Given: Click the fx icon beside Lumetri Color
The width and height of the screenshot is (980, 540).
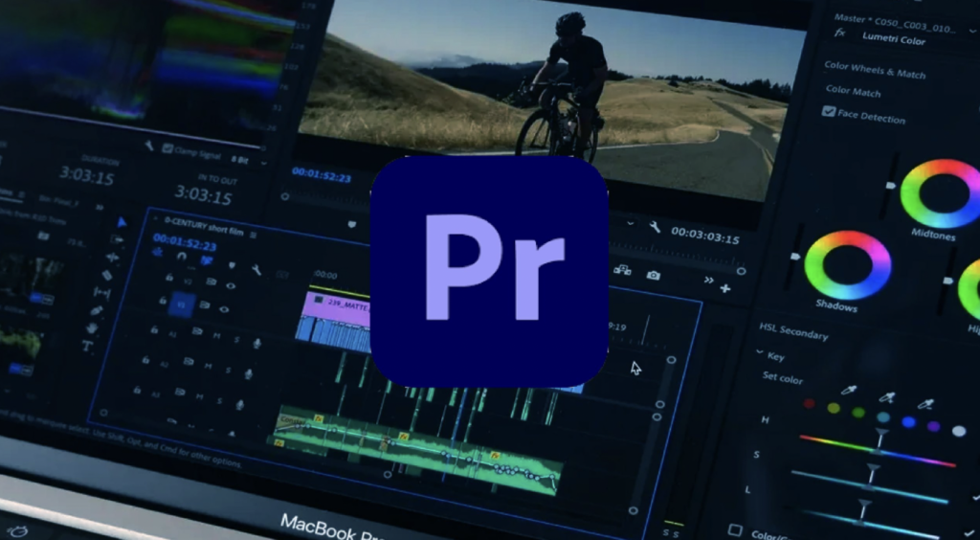Looking at the screenshot, I should coord(840,32).
